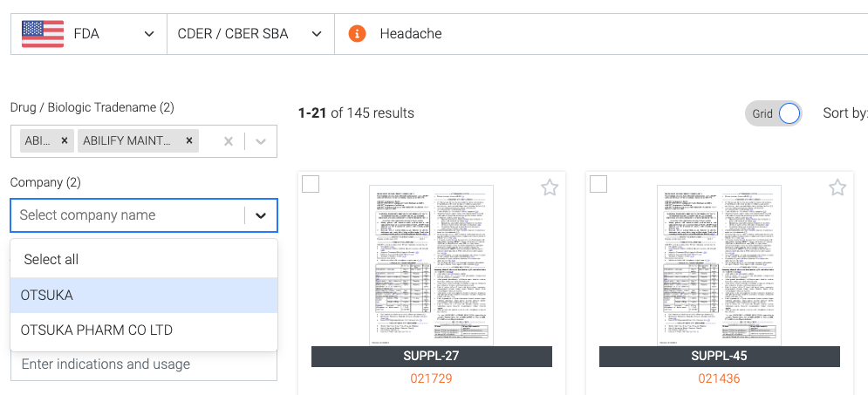This screenshot has height=395, width=868.
Task: Remove the ABI... tradename chip
Action: coord(65,141)
